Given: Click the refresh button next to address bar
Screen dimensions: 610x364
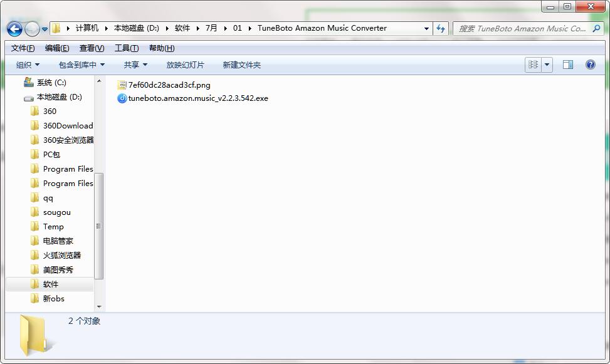Looking at the screenshot, I should coord(441,28).
